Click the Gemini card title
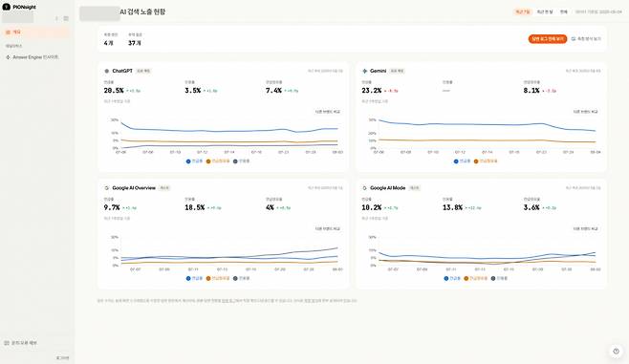This screenshot has height=364, width=629. click(x=378, y=71)
